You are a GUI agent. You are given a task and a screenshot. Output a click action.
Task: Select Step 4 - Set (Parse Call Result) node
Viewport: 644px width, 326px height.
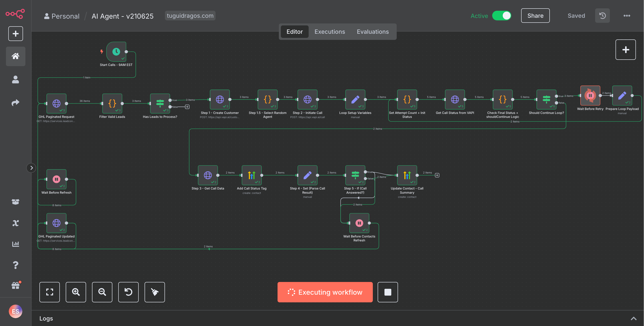pyautogui.click(x=308, y=175)
